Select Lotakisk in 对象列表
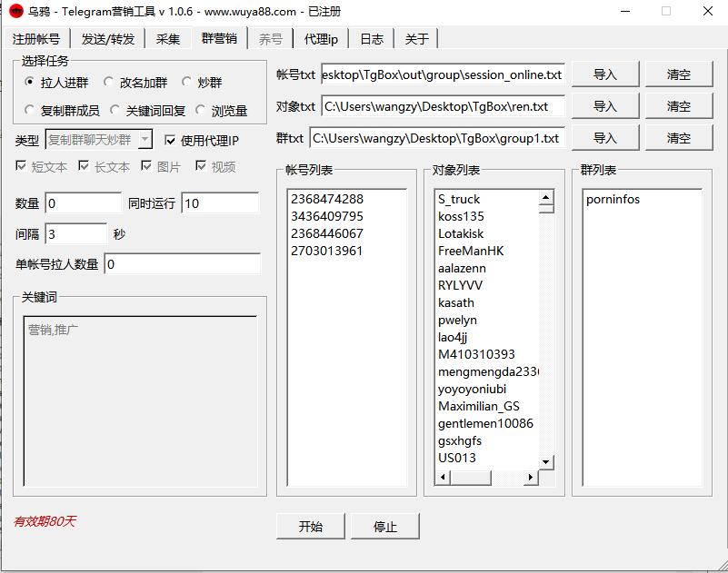 tap(461, 233)
